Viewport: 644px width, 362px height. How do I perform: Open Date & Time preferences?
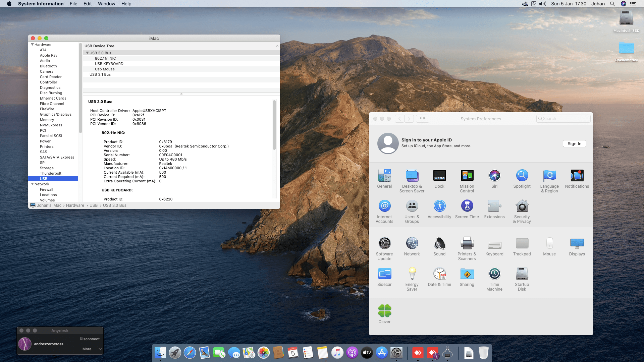[x=439, y=277]
